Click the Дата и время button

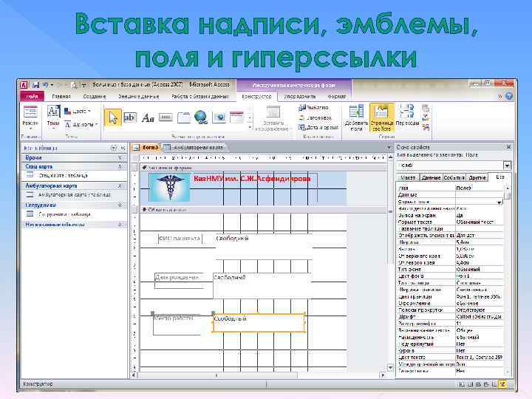point(318,128)
